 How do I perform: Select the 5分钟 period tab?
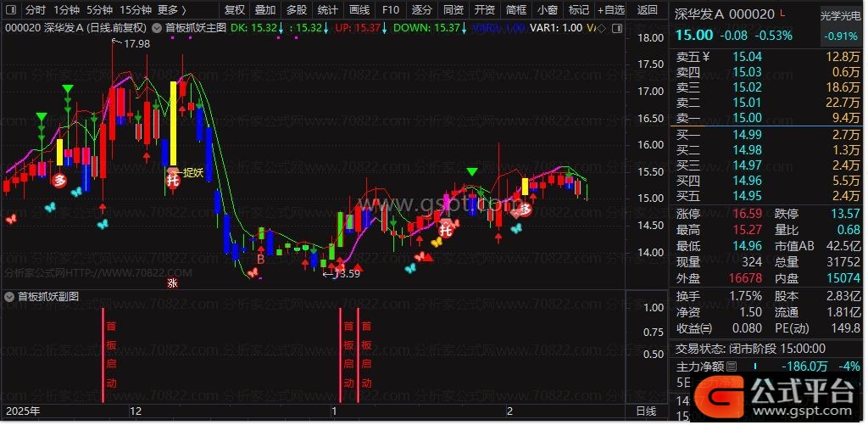coord(99,10)
